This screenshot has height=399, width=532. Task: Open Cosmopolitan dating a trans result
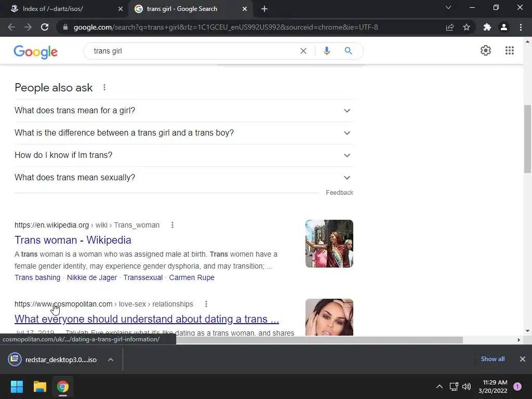(147, 319)
